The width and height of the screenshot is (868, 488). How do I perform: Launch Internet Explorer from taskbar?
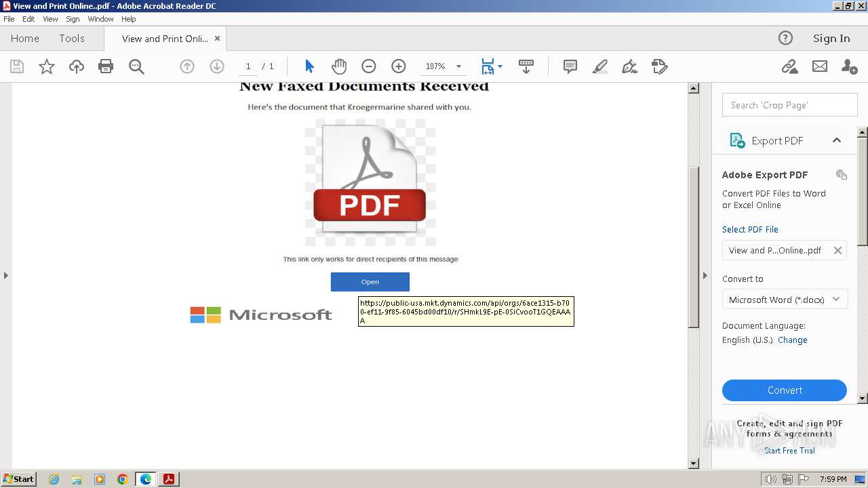[54, 479]
